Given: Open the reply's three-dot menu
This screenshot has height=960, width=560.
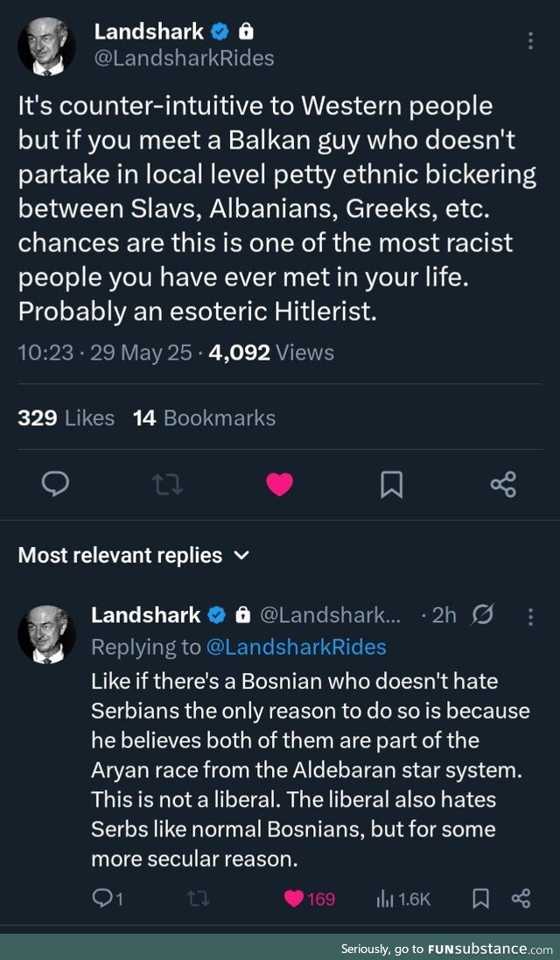Looking at the screenshot, I should coord(530,616).
